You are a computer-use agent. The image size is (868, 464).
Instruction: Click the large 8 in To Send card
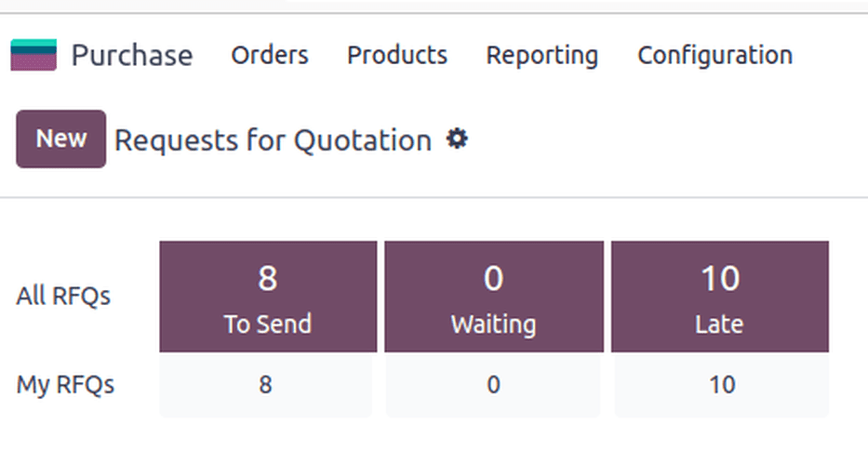(x=268, y=278)
